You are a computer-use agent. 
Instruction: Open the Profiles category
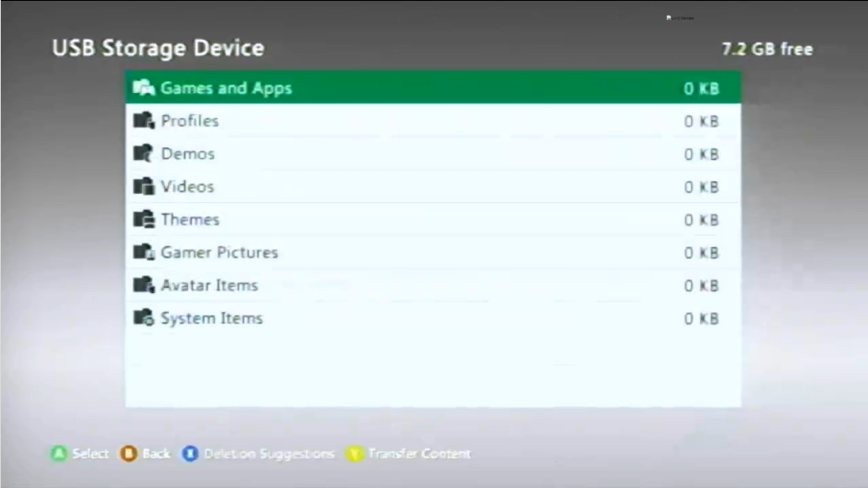[x=433, y=121]
